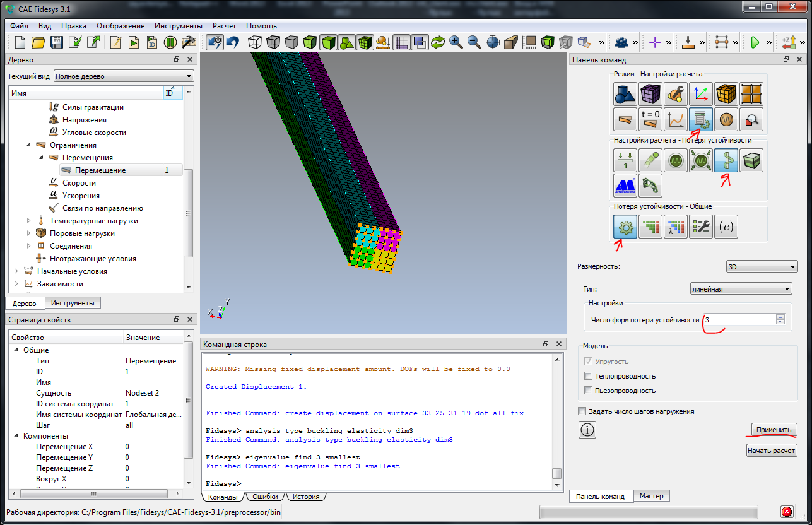Switch to the Мастер tab
Screen dimensions: 812x525
[651, 496]
